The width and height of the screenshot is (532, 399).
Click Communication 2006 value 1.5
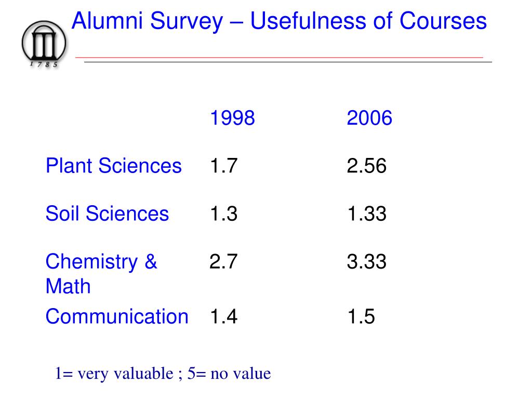361,316
